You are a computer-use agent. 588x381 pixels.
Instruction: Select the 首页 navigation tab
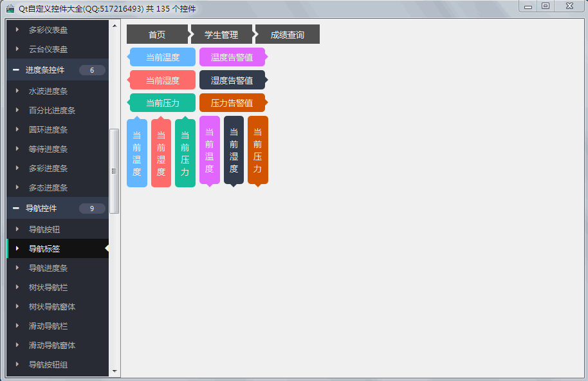click(x=156, y=35)
